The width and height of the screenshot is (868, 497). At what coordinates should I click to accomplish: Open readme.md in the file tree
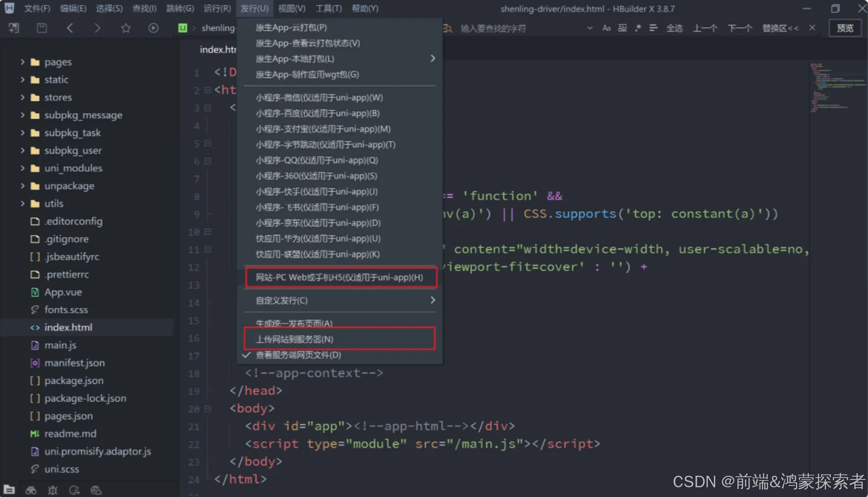pyautogui.click(x=70, y=434)
